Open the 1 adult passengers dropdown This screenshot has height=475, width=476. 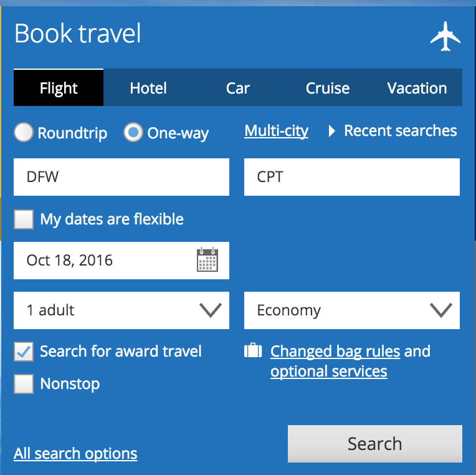coord(121,310)
